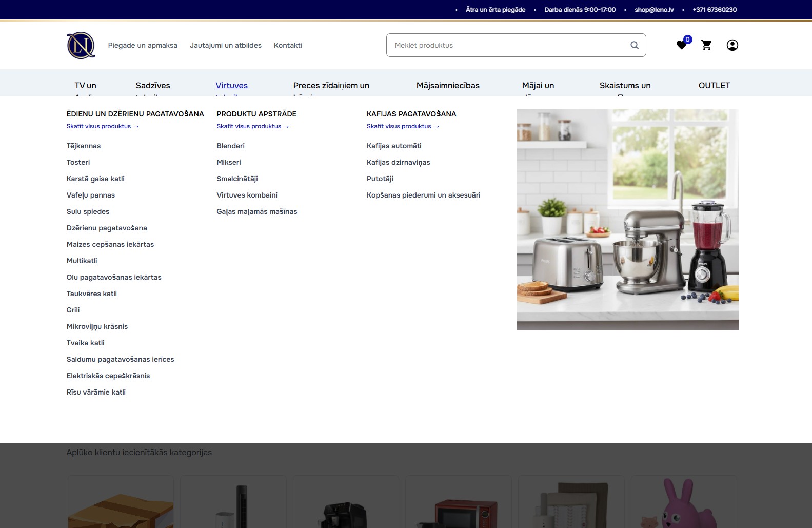The image size is (812, 528).
Task: Open the shopping cart
Action: point(706,45)
